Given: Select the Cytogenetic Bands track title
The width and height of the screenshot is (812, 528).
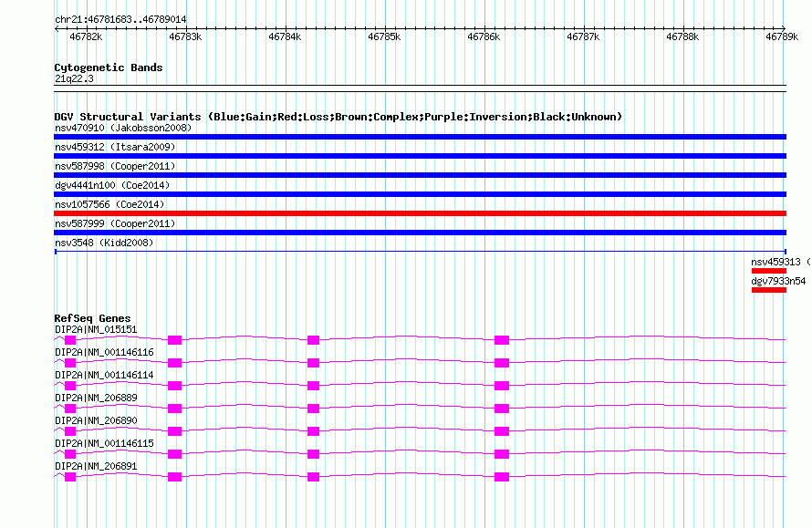Looking at the screenshot, I should point(109,67).
